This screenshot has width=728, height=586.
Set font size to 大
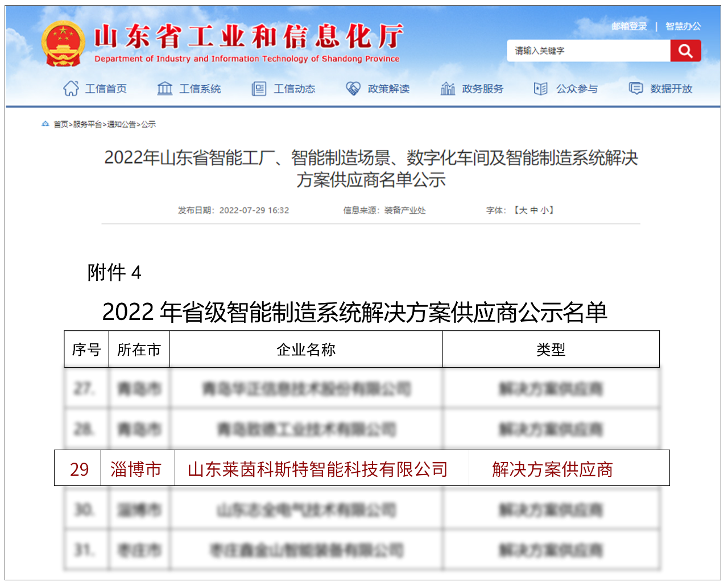tap(523, 210)
